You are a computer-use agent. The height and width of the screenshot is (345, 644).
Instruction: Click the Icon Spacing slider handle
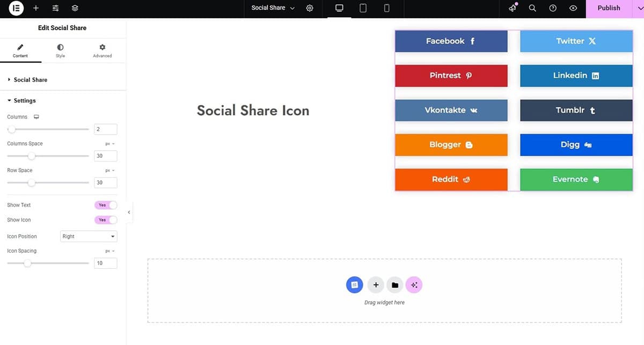click(27, 263)
